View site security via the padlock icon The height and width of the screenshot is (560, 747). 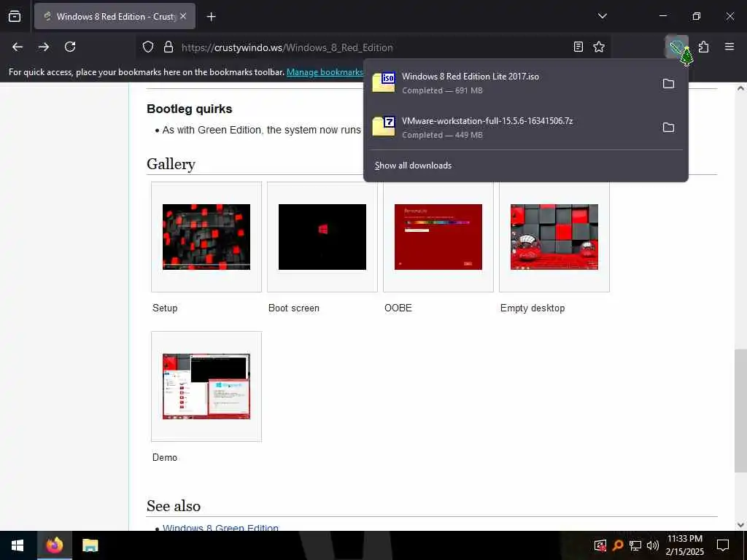click(x=169, y=47)
